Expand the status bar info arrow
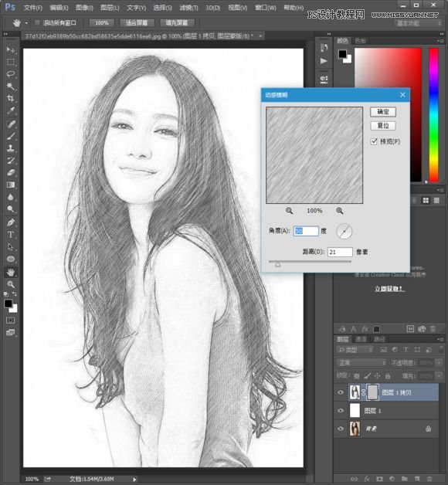Screen dimensions: 448x485 (x=134, y=479)
